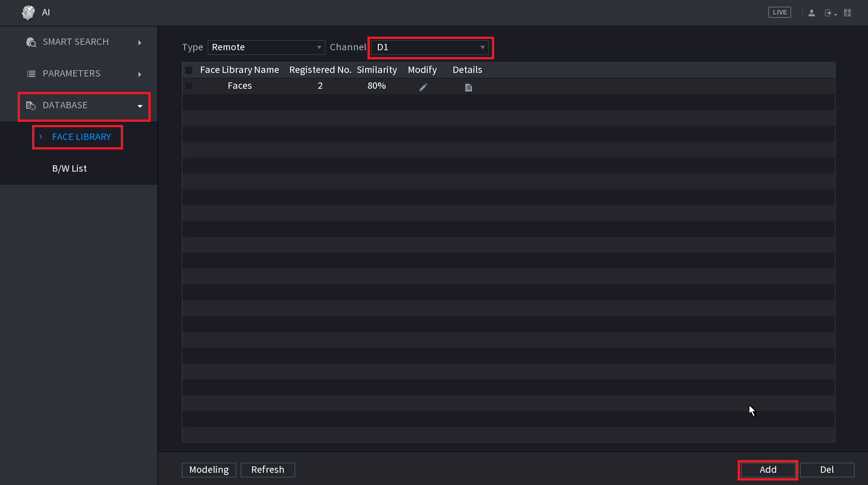The width and height of the screenshot is (868, 485).
Task: Click the Add button
Action: click(x=768, y=470)
